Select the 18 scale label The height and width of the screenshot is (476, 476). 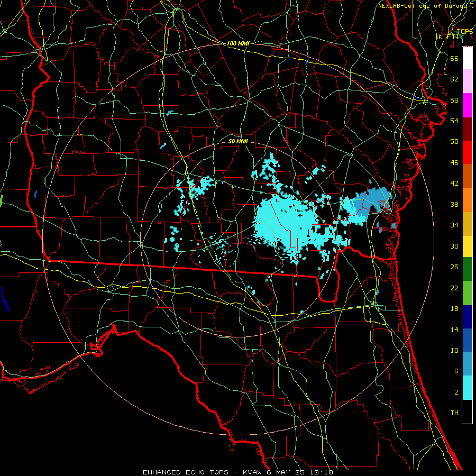pos(454,309)
